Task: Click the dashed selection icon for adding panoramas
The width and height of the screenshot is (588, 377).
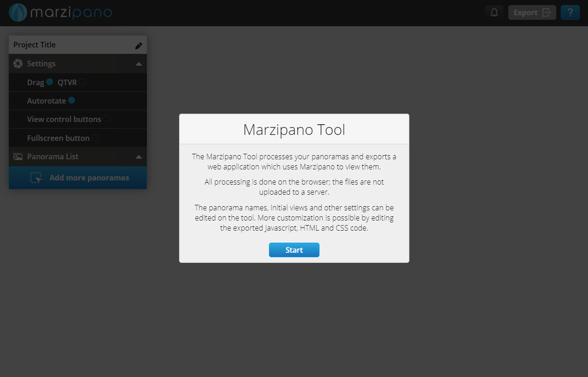Action: 36,178
